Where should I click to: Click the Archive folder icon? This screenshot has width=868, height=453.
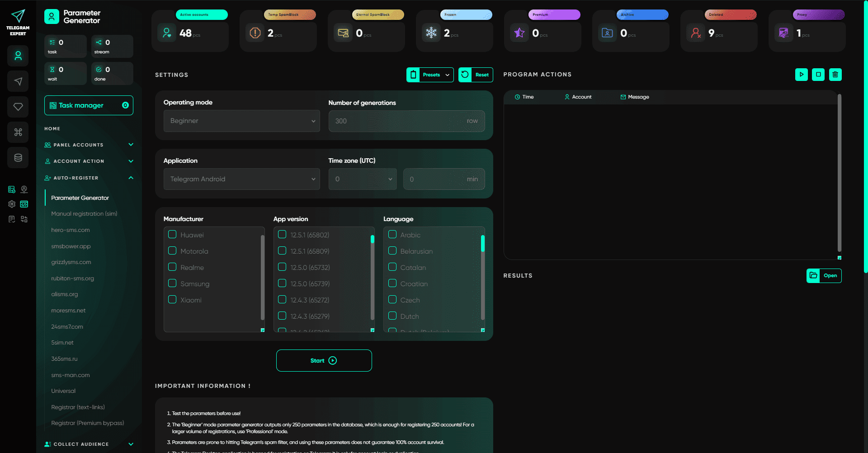(x=608, y=33)
